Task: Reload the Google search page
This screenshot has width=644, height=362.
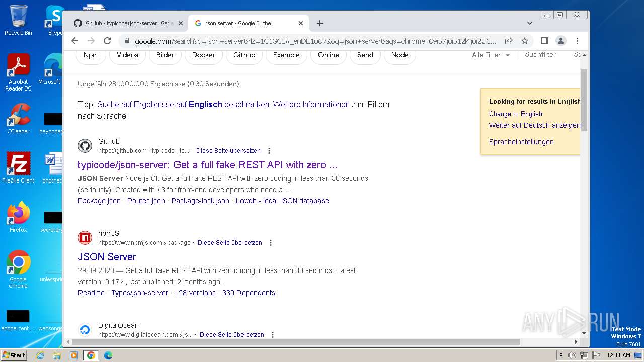Action: [x=107, y=41]
